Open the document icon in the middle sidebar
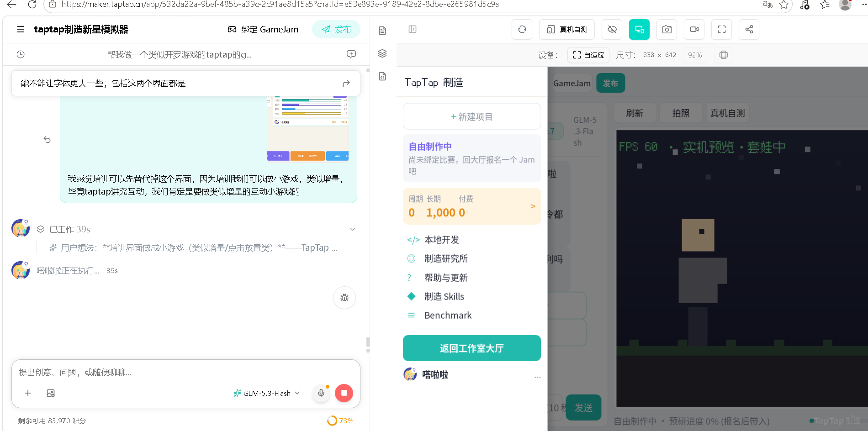Screen dimensions: 868x431 382,31
